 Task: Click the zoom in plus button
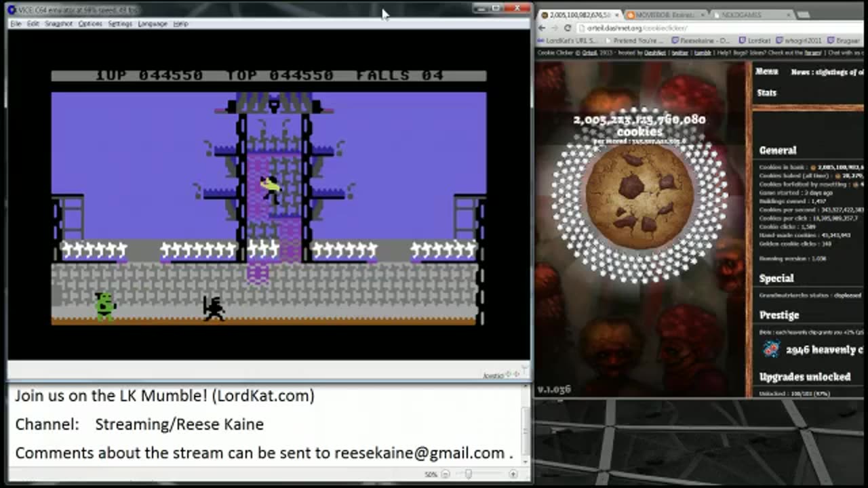(513, 474)
